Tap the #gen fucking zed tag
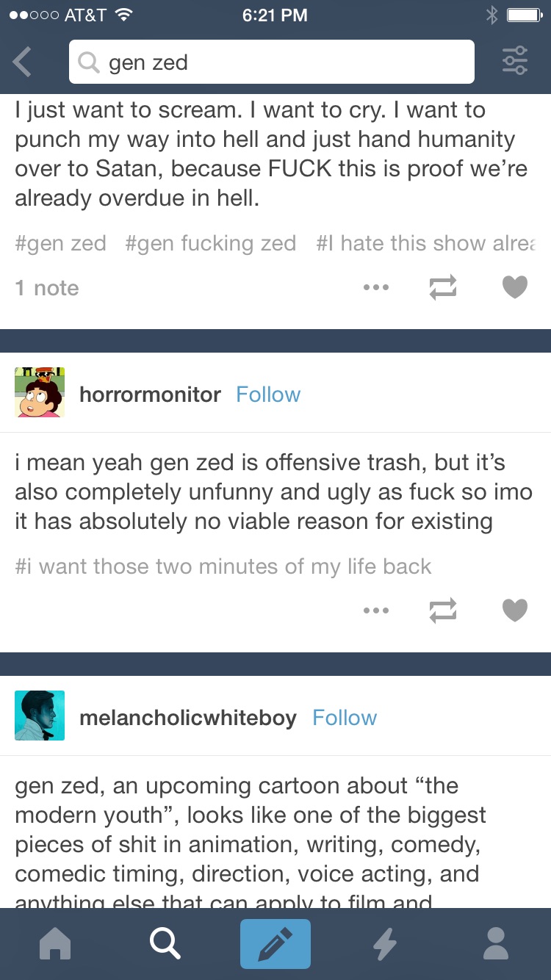551x980 pixels. tap(211, 243)
